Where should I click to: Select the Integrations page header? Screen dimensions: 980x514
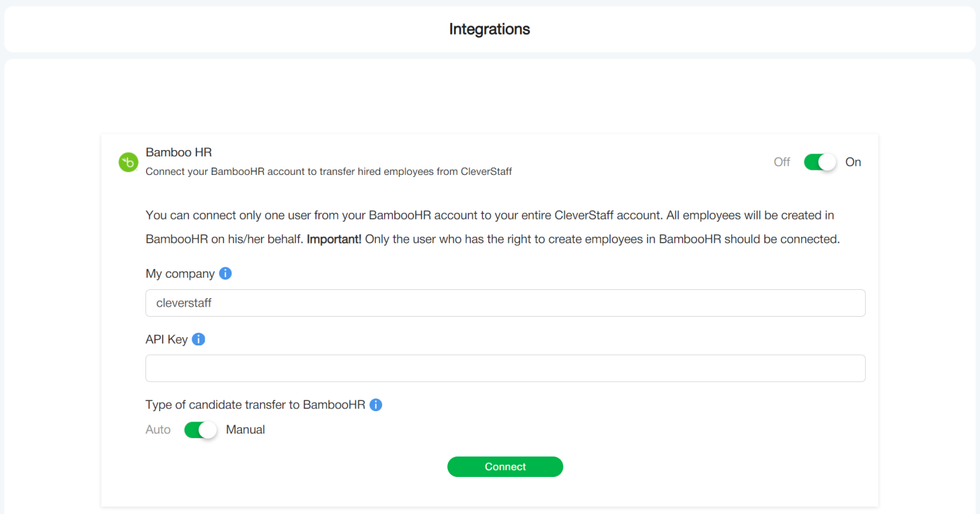(489, 29)
